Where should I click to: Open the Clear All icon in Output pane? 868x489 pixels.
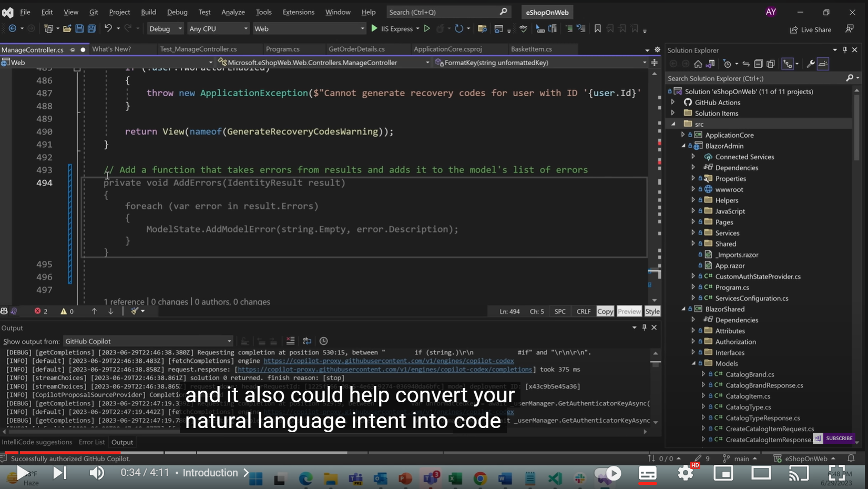(290, 341)
